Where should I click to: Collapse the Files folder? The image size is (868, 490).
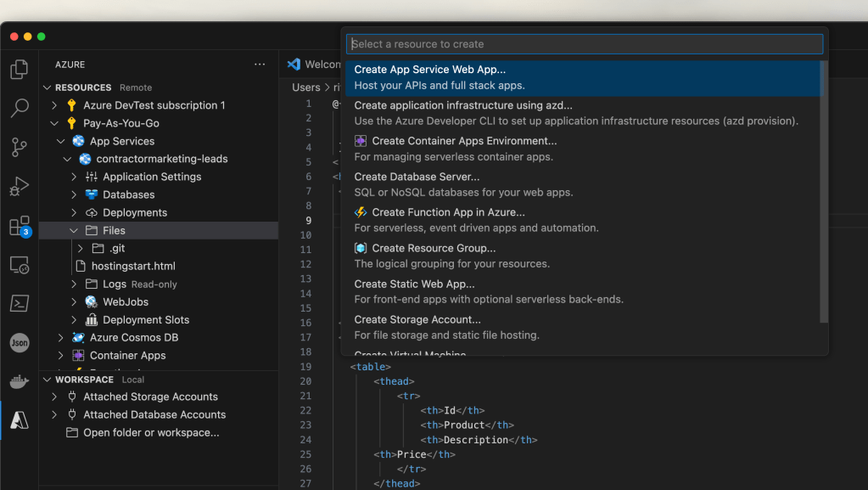[x=74, y=230]
